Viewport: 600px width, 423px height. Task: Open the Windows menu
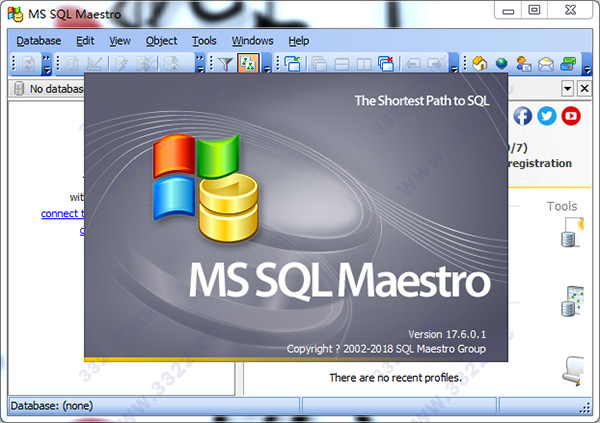[x=252, y=41]
